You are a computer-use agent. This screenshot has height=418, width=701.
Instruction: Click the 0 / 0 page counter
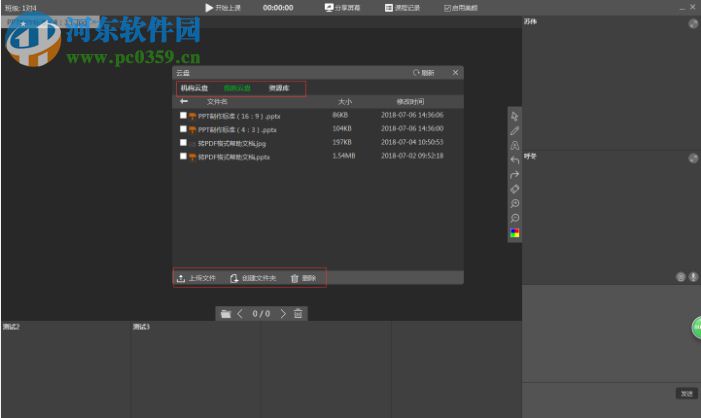pos(261,314)
